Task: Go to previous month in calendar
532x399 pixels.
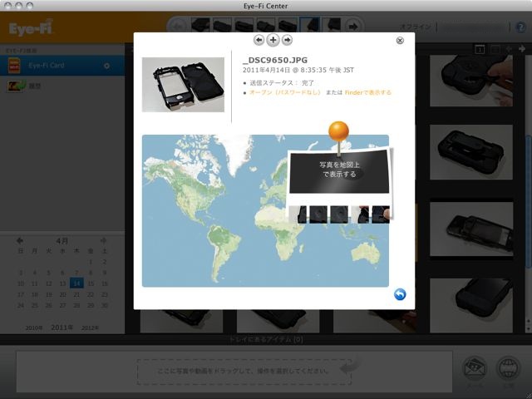Action: 20,240
